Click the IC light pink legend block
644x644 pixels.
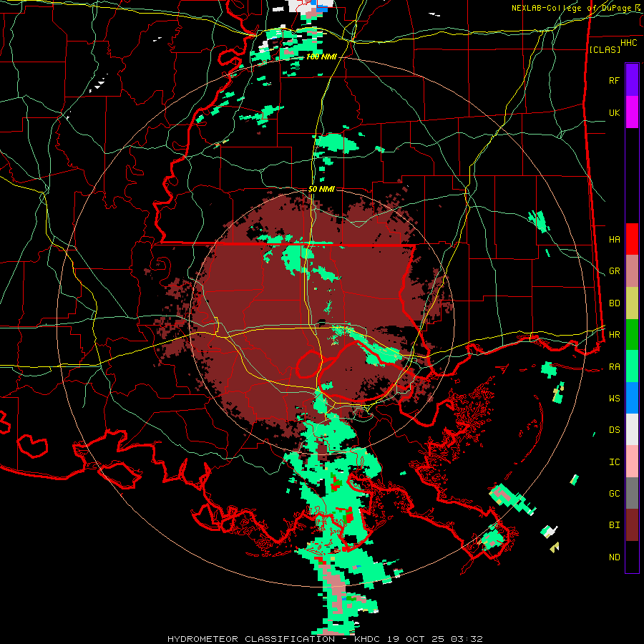click(x=632, y=462)
